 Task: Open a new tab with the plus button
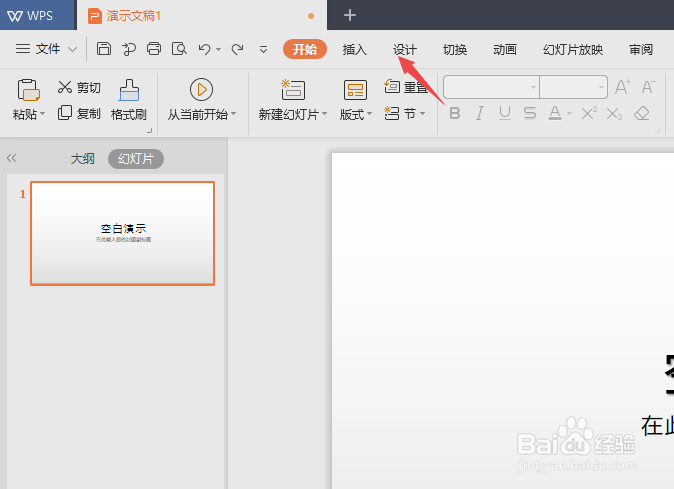(350, 15)
